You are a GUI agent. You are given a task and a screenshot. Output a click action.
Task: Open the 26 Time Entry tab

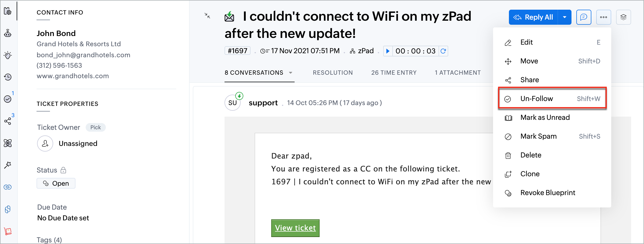coord(394,73)
